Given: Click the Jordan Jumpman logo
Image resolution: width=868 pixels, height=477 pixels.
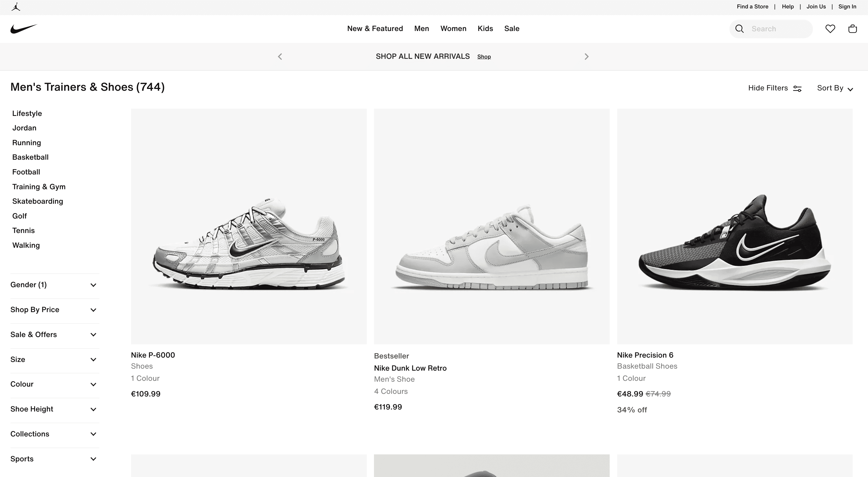Looking at the screenshot, I should pos(16,7).
